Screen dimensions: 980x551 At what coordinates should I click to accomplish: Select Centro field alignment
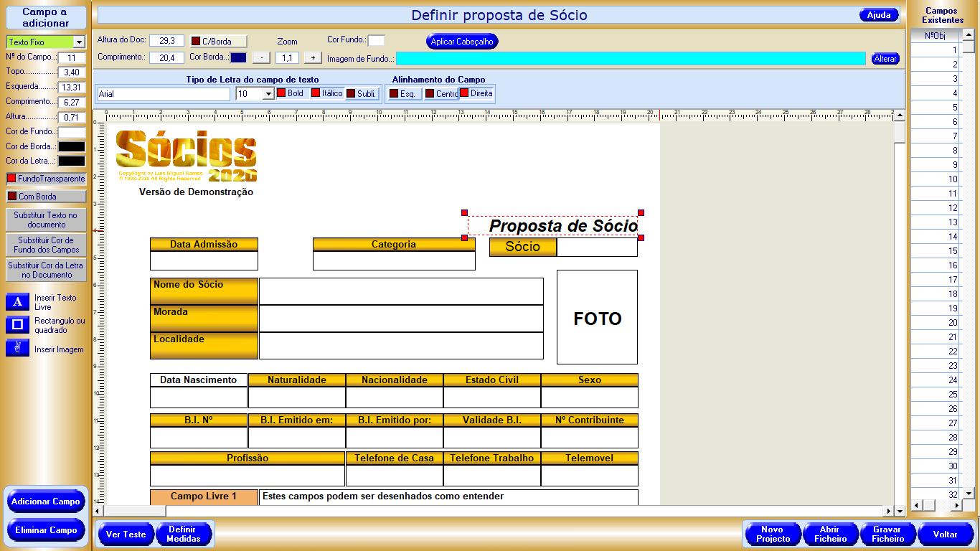coord(440,94)
